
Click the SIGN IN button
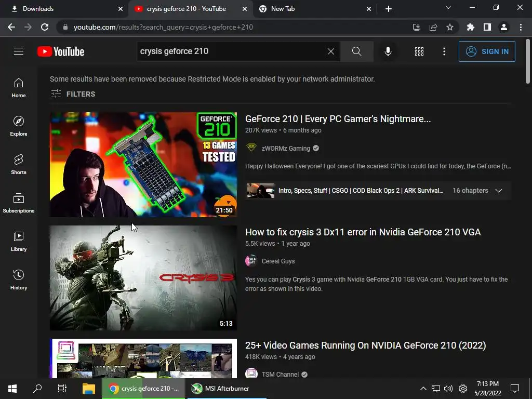487,51
